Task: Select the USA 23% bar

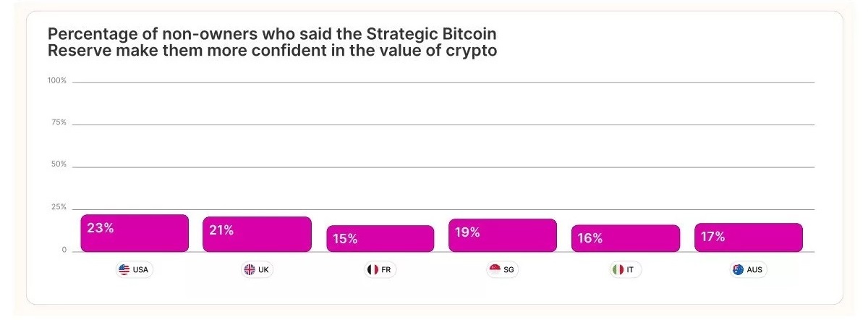Action: click(135, 233)
